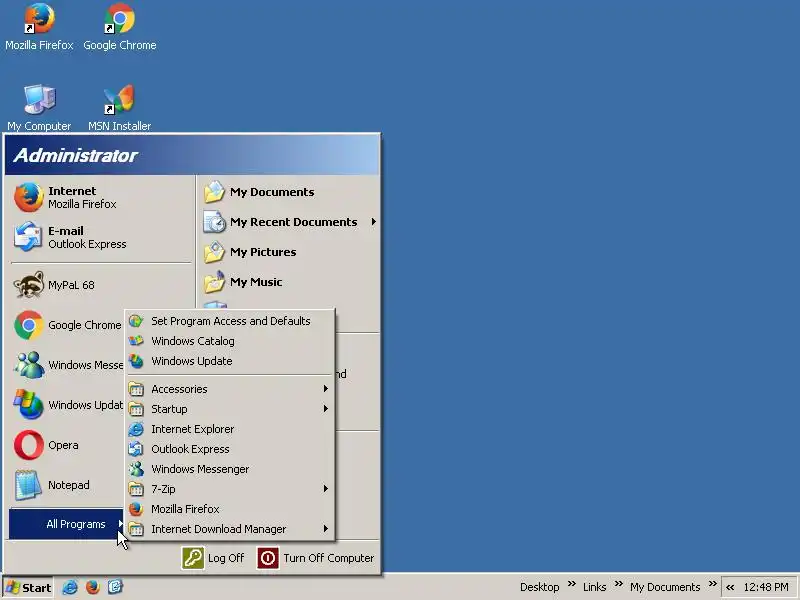
Task: Click the taskbar clock showing 12:48 PM
Action: pyautogui.click(x=766, y=587)
